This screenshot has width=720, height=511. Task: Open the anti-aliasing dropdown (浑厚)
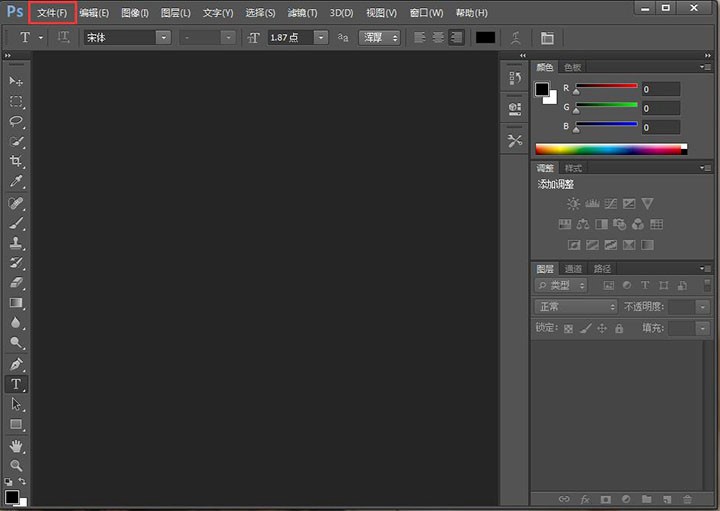point(380,38)
